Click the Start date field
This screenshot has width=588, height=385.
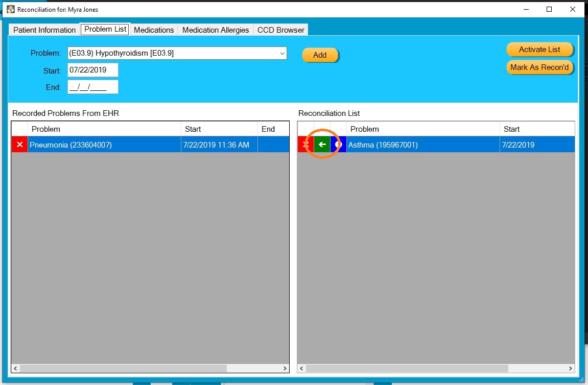pos(92,70)
